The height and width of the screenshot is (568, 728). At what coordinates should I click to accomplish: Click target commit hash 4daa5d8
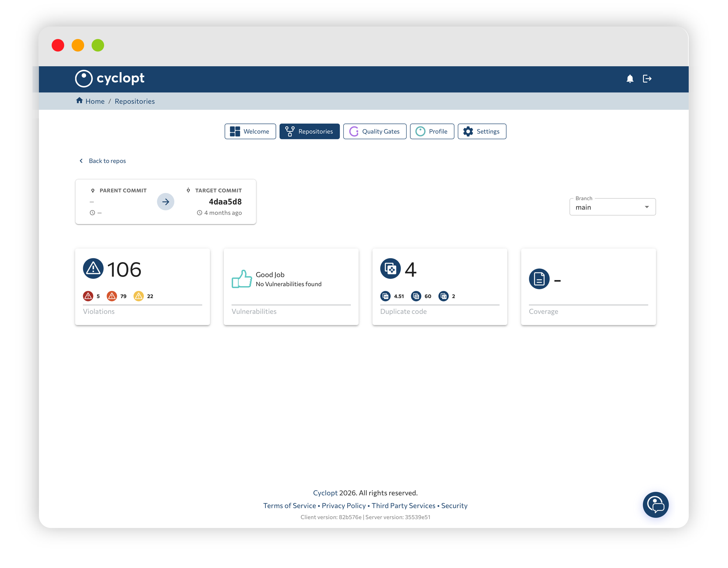click(x=225, y=202)
